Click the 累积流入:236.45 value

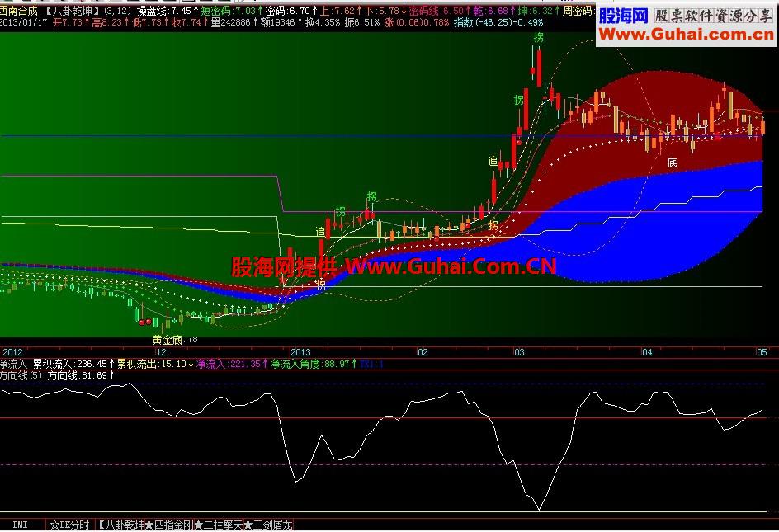(73, 364)
